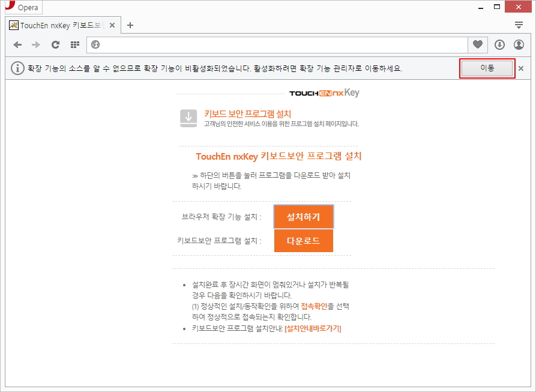Open user account icon

click(519, 44)
